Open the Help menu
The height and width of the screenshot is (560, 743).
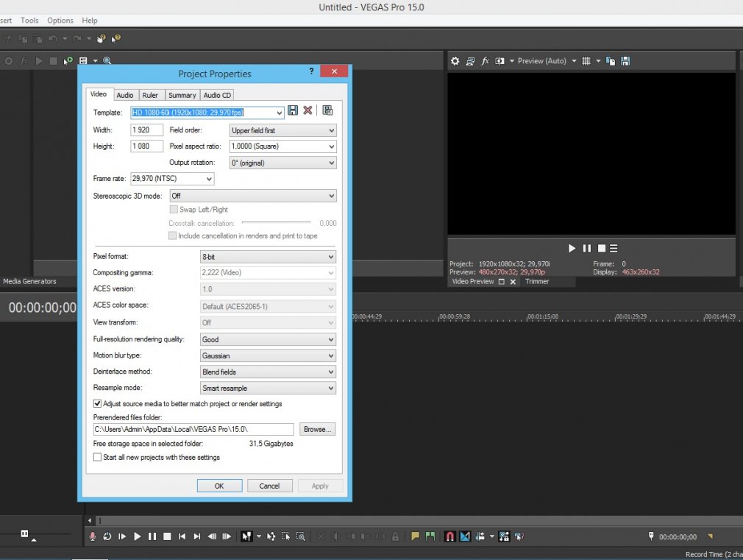coord(90,21)
